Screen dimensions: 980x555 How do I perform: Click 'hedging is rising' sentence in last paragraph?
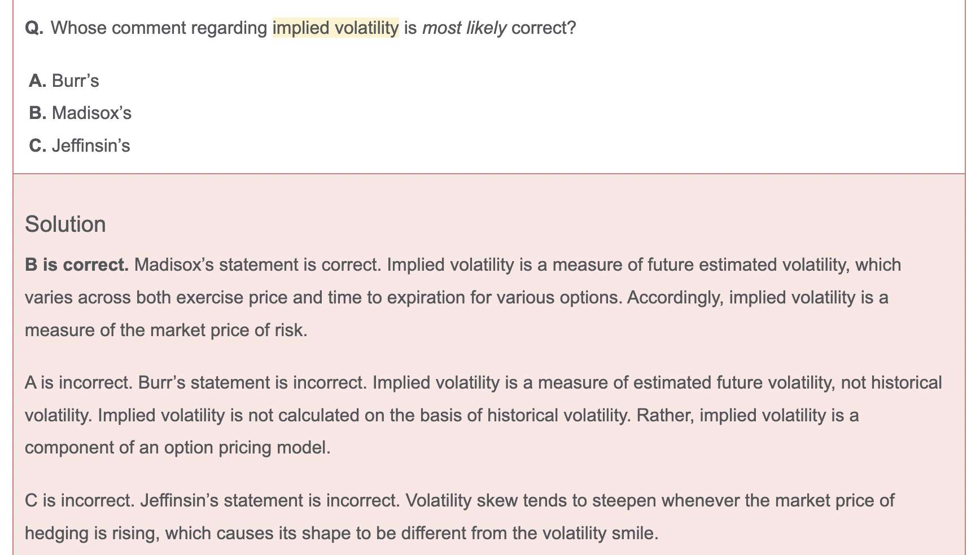(342, 533)
